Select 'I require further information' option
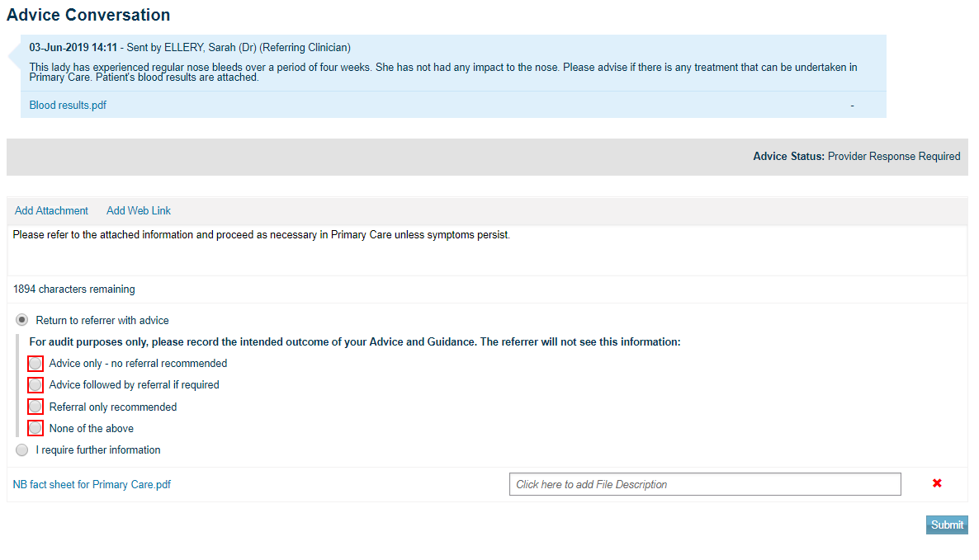The width and height of the screenshot is (979, 560). point(21,449)
